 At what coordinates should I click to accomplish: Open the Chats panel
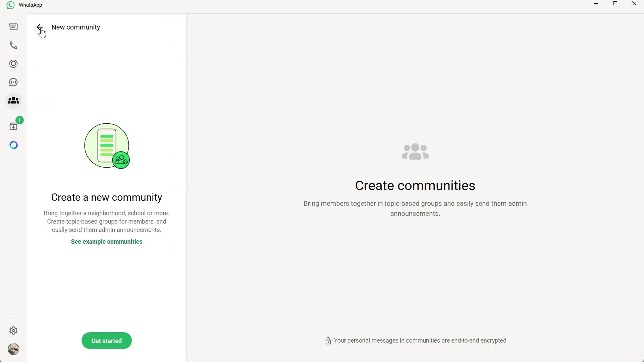(13, 27)
